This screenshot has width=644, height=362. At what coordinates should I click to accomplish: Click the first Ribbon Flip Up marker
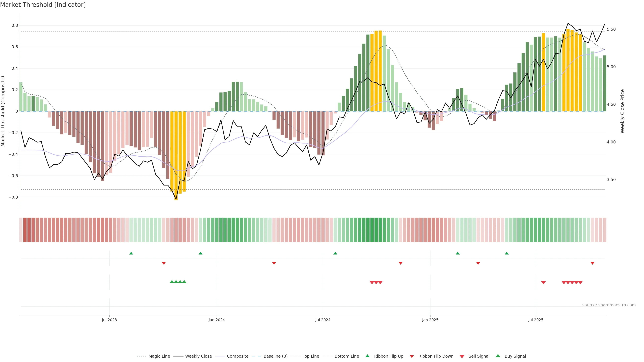[131, 253]
